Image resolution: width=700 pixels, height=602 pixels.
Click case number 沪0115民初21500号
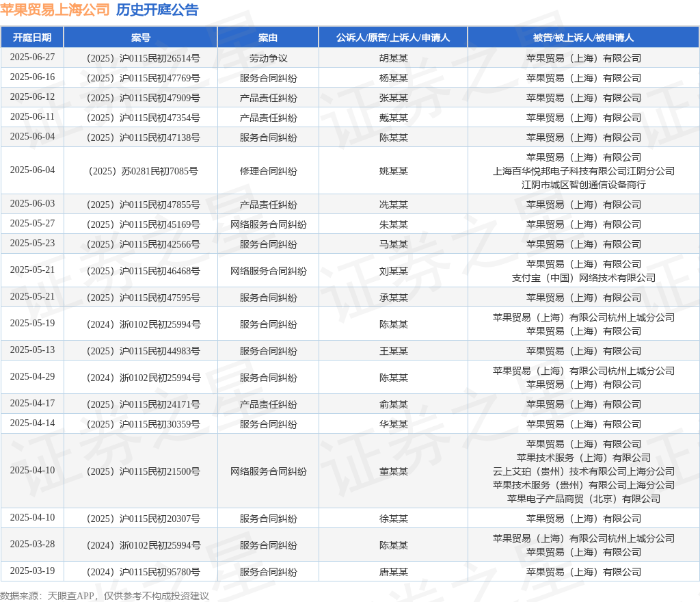(160, 471)
